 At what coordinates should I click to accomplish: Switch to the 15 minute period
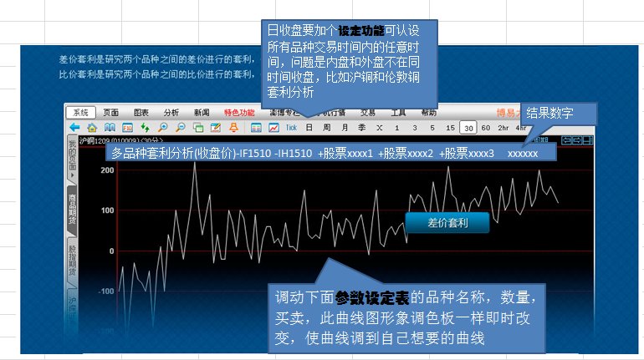tap(450, 128)
